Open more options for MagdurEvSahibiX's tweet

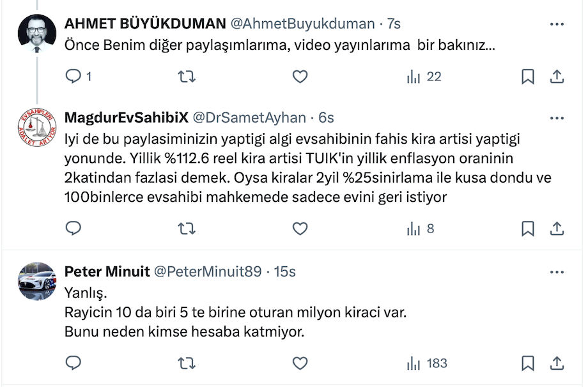tap(557, 118)
